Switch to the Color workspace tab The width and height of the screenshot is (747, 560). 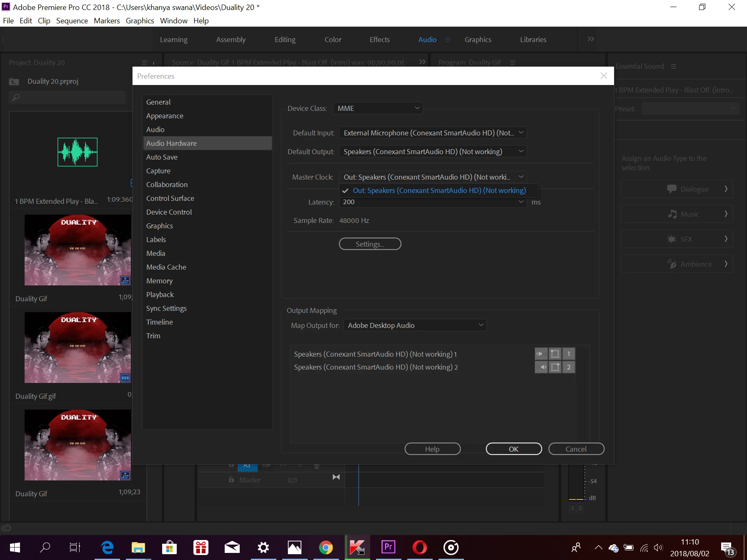click(x=333, y=40)
